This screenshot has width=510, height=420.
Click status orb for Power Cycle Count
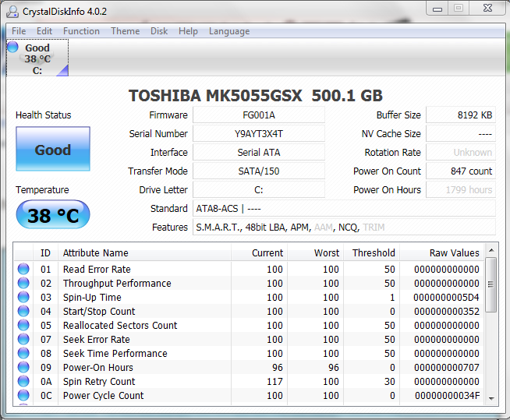pyautogui.click(x=23, y=395)
